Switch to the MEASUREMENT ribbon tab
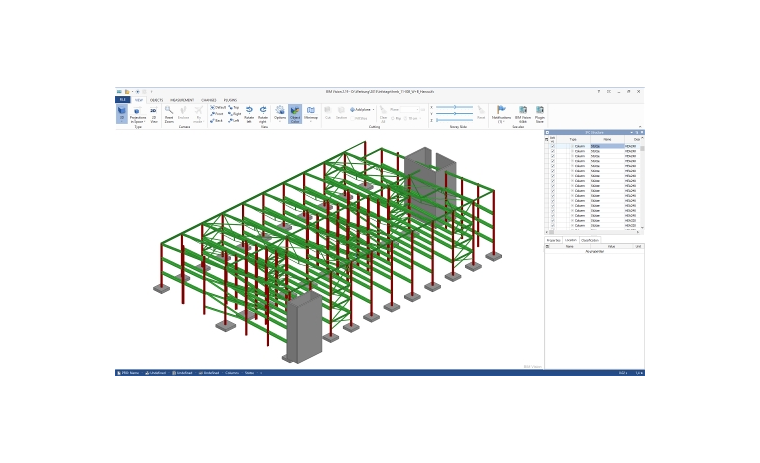This screenshot has height=463, width=760. (182, 100)
